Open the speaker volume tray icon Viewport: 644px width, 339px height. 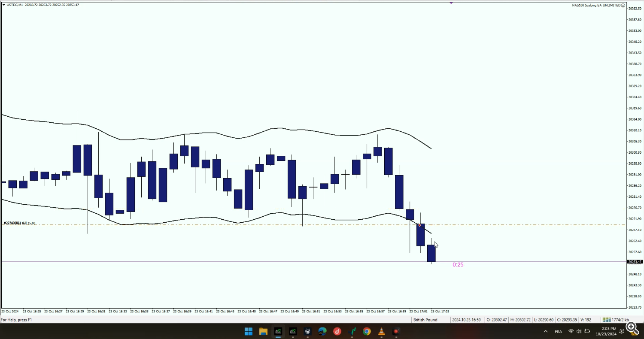[579, 331]
